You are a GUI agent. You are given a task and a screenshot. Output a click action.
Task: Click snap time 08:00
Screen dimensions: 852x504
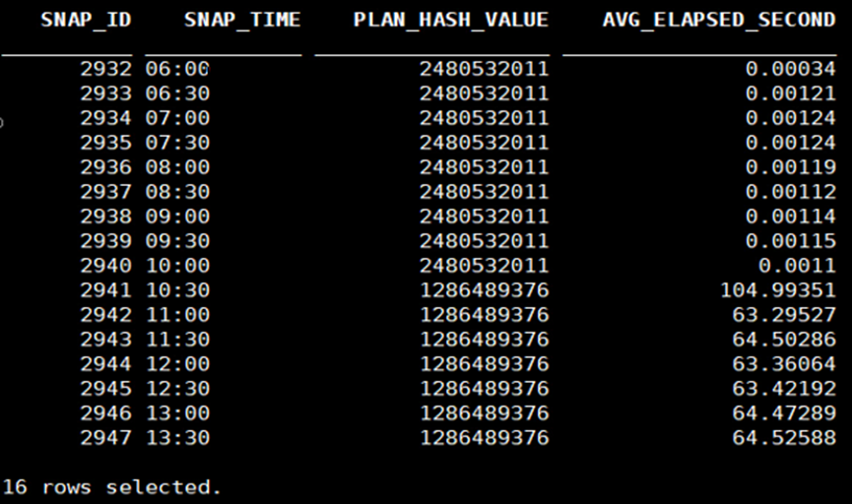(x=177, y=167)
